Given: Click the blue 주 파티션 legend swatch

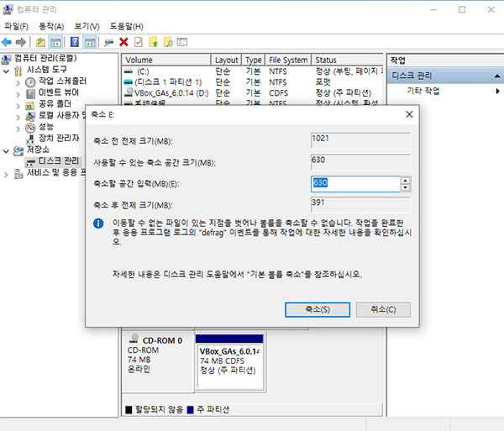Looking at the screenshot, I should click(x=191, y=410).
